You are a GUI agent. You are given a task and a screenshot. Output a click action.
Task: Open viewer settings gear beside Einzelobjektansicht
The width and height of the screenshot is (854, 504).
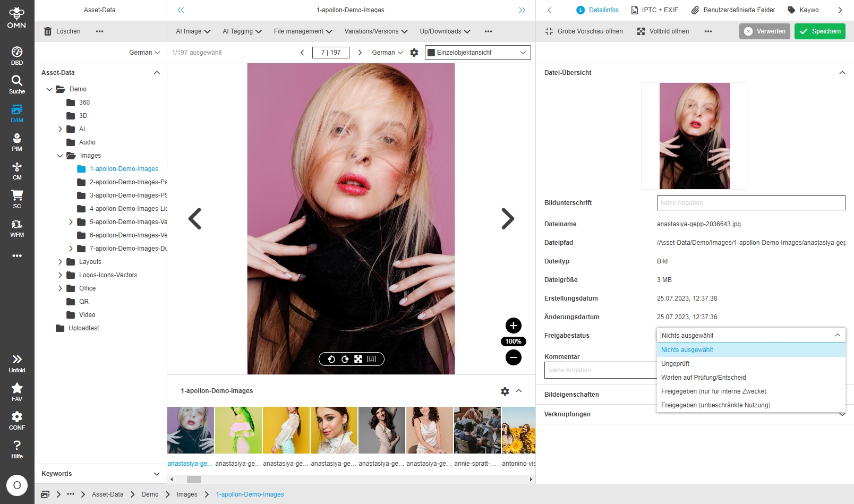414,53
